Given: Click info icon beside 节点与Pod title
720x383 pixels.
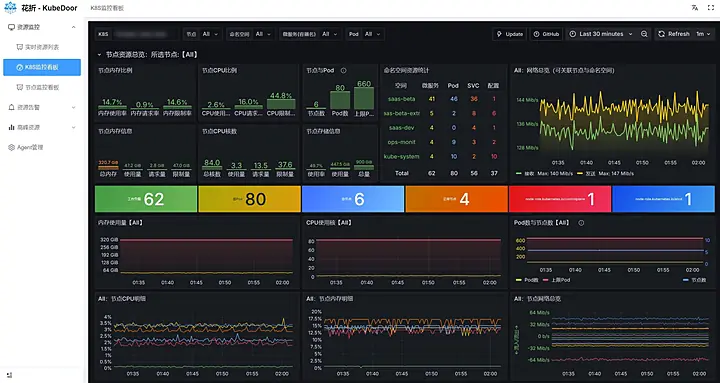Looking at the screenshot, I should (343, 71).
